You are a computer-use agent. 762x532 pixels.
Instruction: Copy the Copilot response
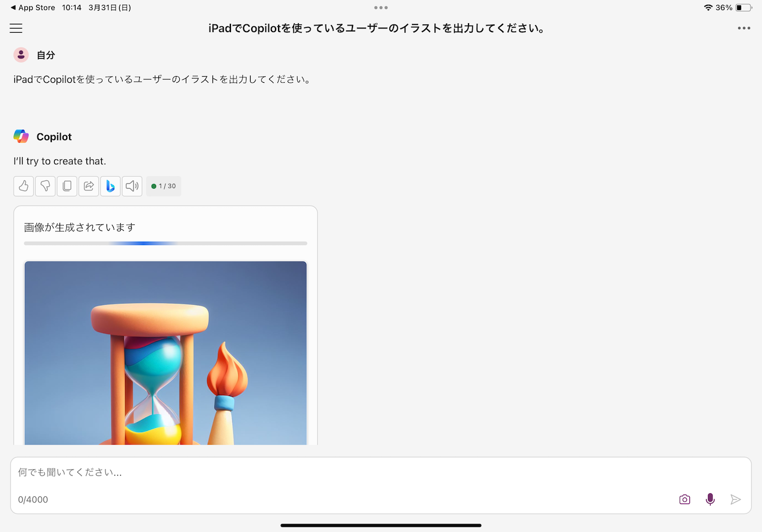(67, 186)
